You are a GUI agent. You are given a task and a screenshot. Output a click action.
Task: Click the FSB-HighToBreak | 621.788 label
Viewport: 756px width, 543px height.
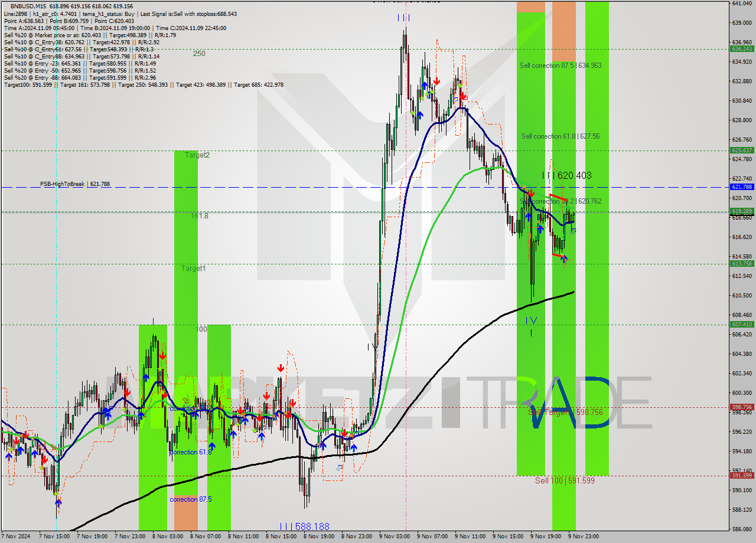75,184
